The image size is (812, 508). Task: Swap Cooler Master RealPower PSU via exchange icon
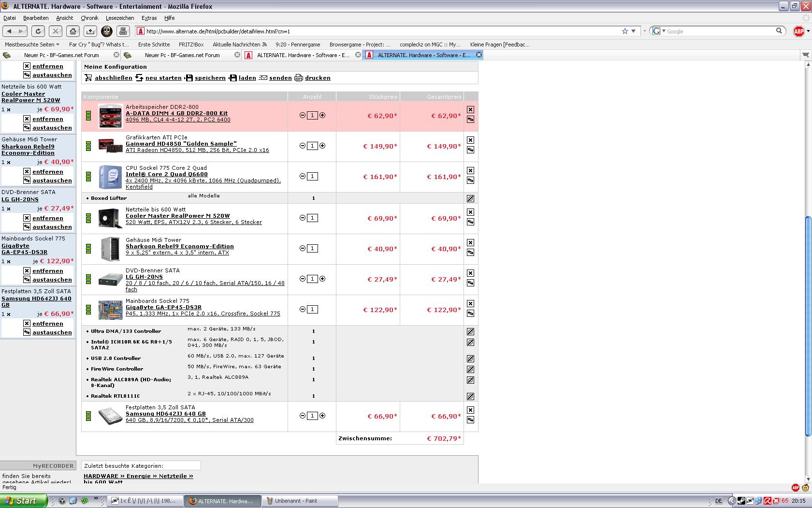click(470, 222)
